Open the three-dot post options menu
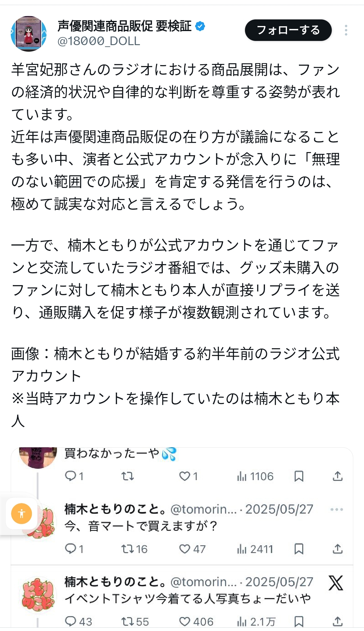 346,30
